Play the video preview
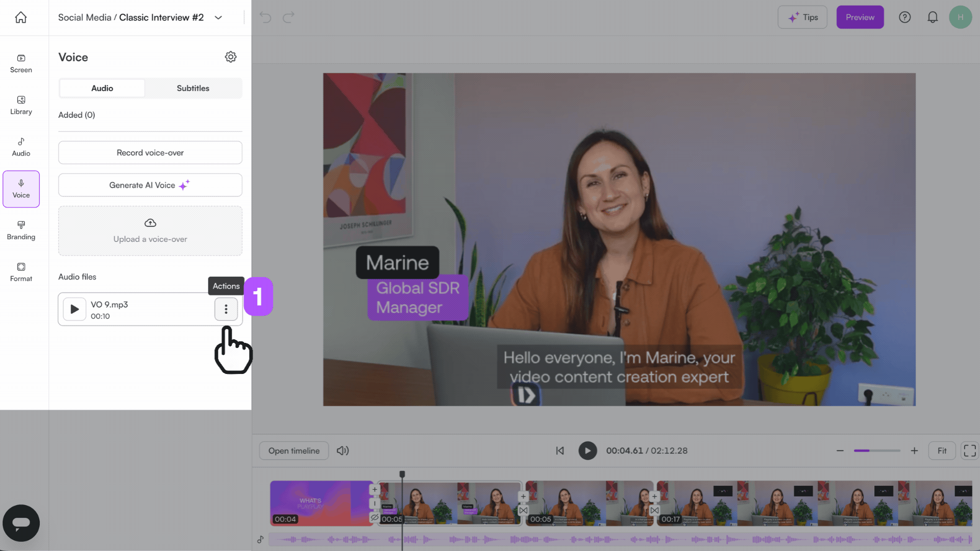Viewport: 980px width, 551px height. tap(587, 450)
